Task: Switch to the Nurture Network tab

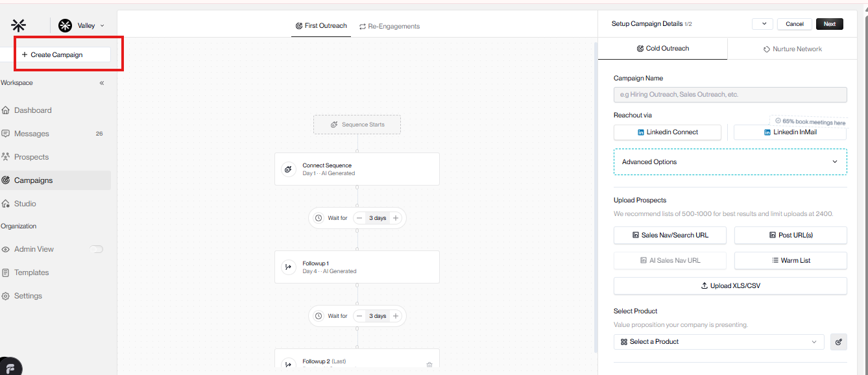Action: point(793,49)
